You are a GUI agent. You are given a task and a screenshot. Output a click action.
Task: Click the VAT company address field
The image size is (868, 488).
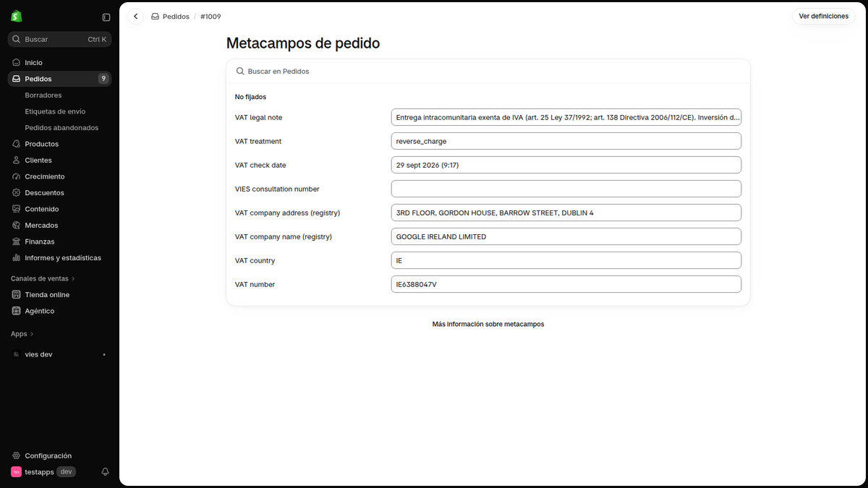tap(566, 213)
